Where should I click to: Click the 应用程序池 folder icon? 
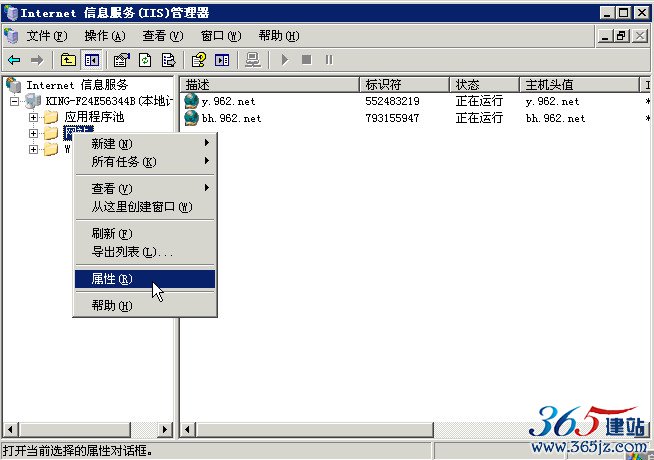(x=51, y=117)
